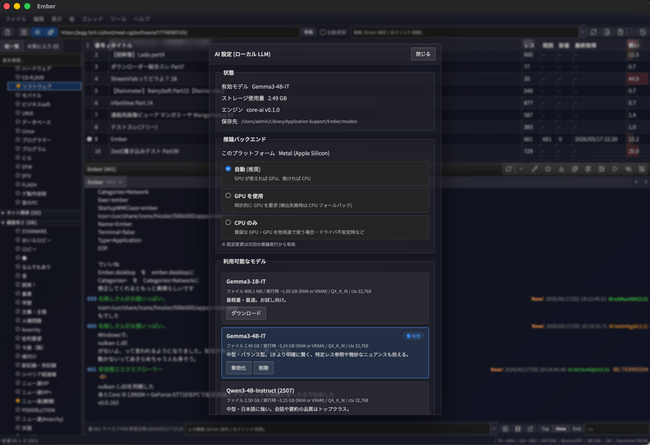The height and width of the screenshot is (445, 650).
Task: Click the highlighted star icon beside URL bar
Action: click(x=37, y=32)
